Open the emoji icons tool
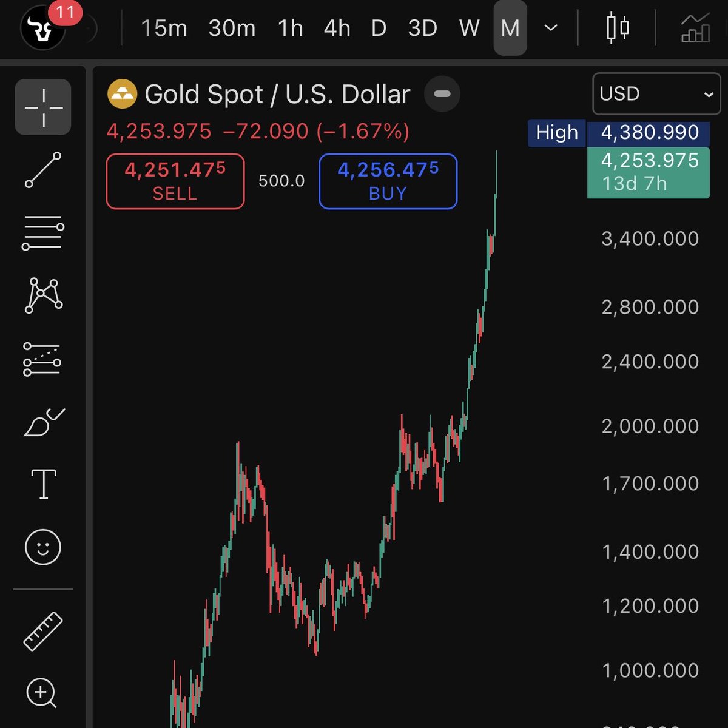Viewport: 728px width, 728px height. (x=43, y=547)
